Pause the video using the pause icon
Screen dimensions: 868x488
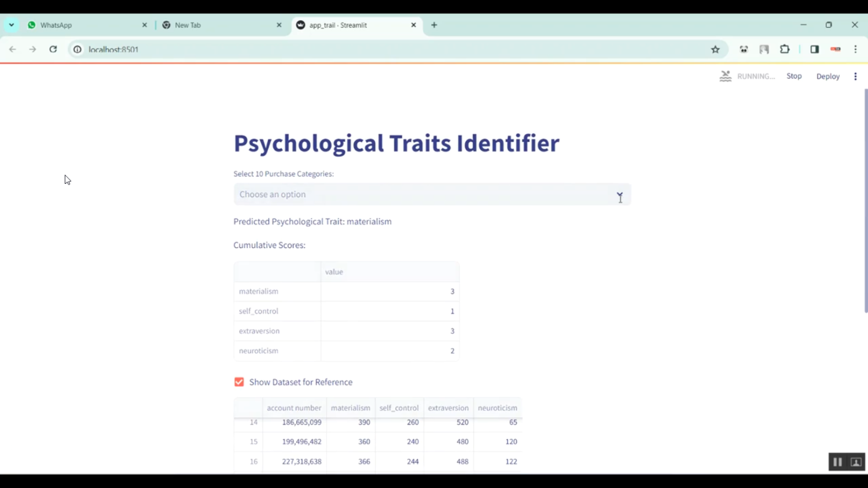(837, 462)
